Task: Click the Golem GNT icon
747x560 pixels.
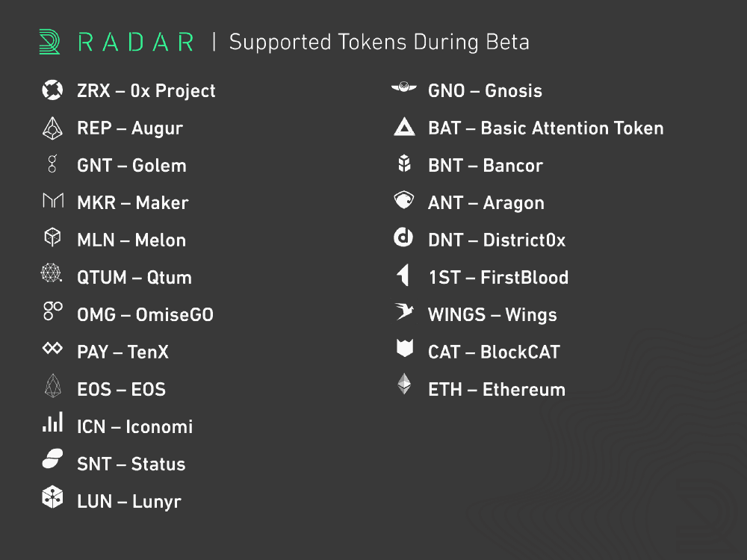Action: coord(52,164)
